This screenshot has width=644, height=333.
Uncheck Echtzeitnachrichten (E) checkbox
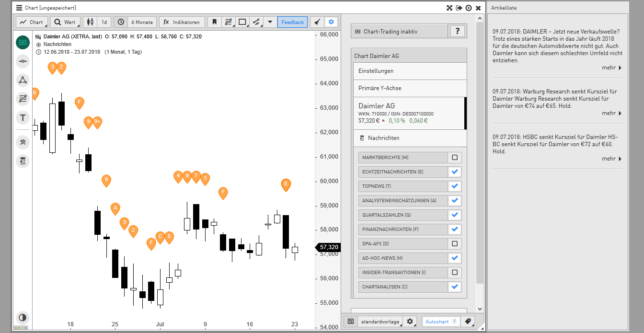pyautogui.click(x=455, y=172)
